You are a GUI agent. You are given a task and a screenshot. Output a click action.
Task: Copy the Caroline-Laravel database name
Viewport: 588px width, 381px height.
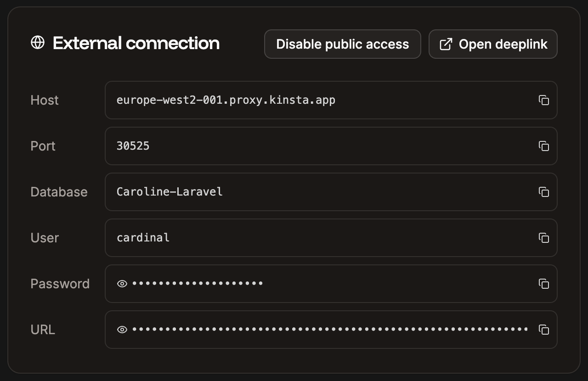[544, 192]
